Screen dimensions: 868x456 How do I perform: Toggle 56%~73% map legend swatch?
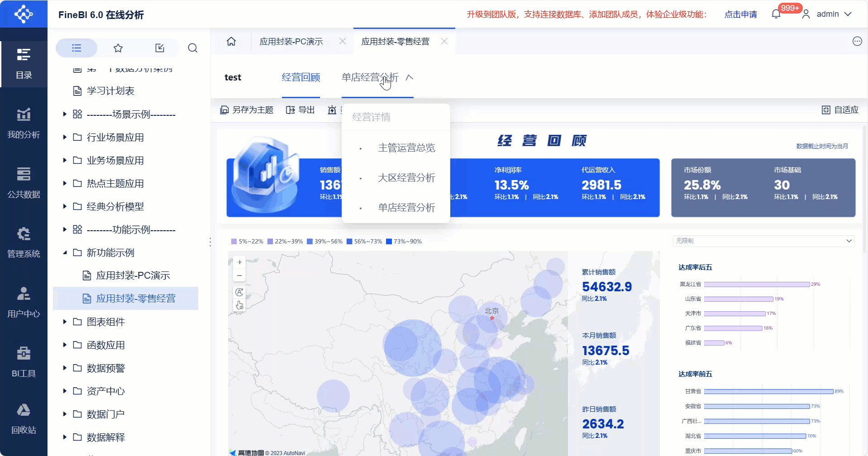coord(349,242)
